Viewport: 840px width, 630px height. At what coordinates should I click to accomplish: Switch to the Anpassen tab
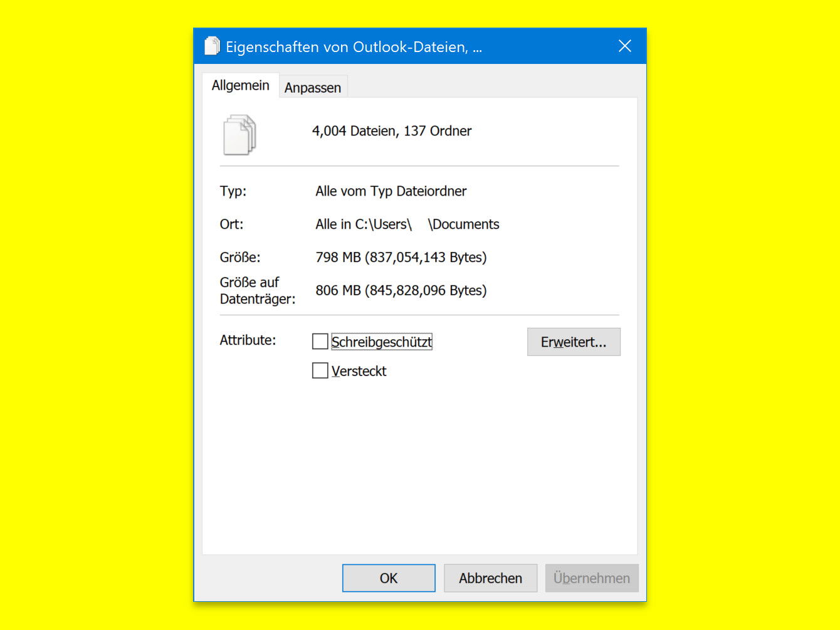click(313, 88)
